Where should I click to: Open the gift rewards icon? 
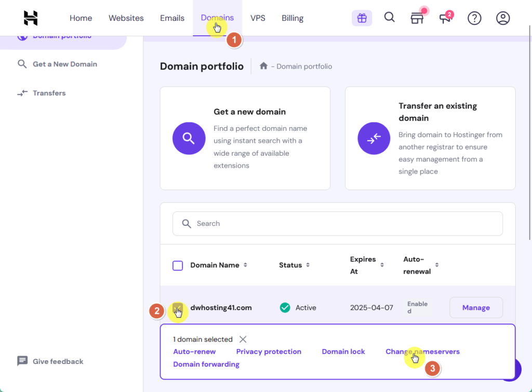[362, 18]
